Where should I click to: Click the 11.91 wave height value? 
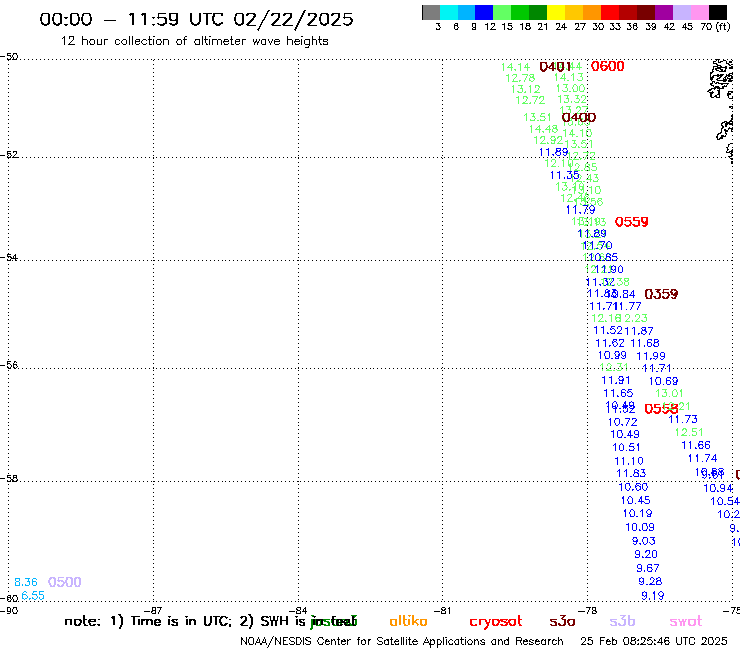(x=616, y=380)
